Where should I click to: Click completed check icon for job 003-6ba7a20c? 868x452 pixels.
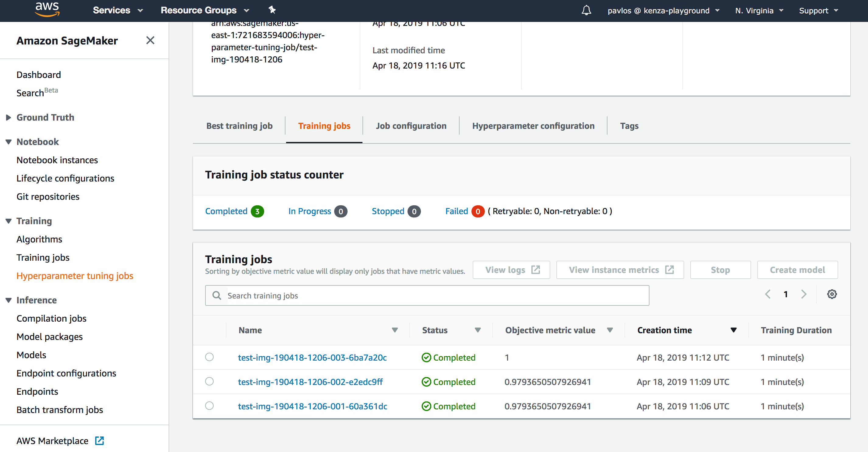tap(426, 358)
